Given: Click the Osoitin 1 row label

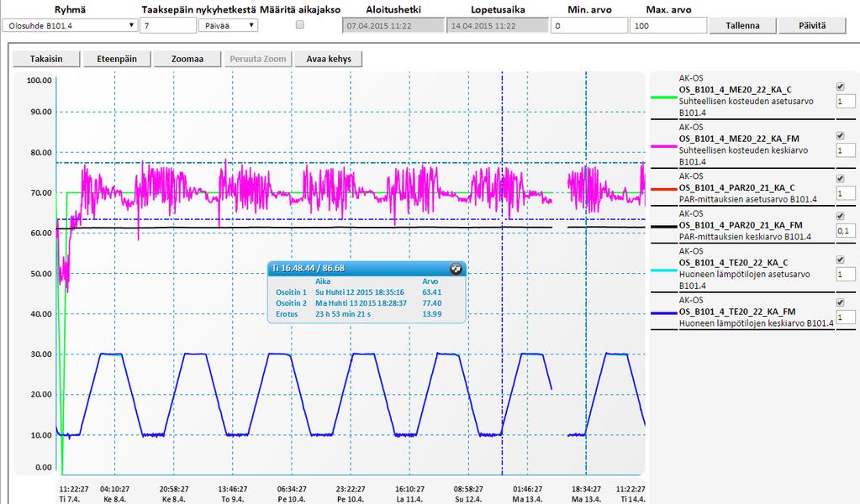Looking at the screenshot, I should (x=291, y=292).
